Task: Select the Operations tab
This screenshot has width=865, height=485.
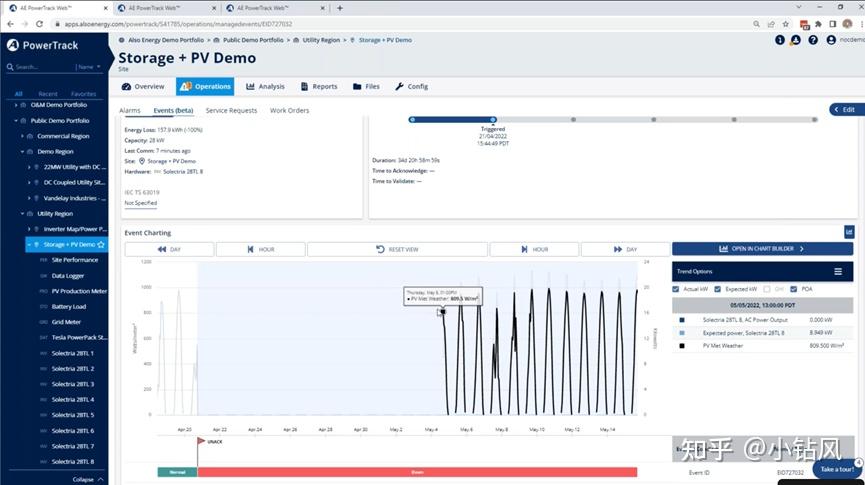Action: [205, 87]
